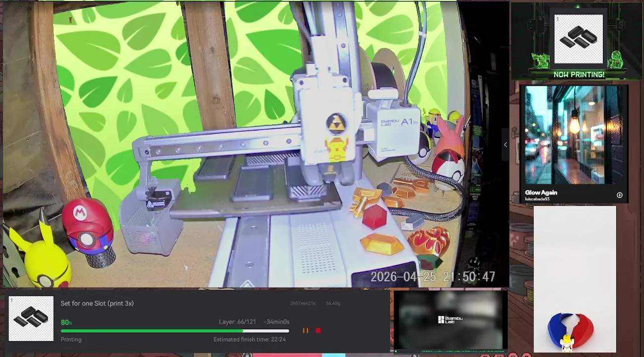This screenshot has width=644, height=357.
Task: Add 'Glow Again' song using plus icon
Action: [x=619, y=195]
